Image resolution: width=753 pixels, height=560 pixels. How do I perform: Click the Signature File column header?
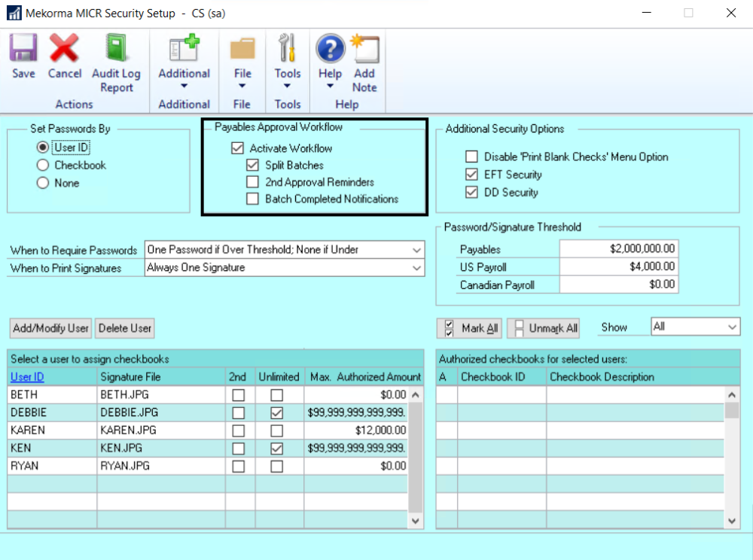click(161, 376)
